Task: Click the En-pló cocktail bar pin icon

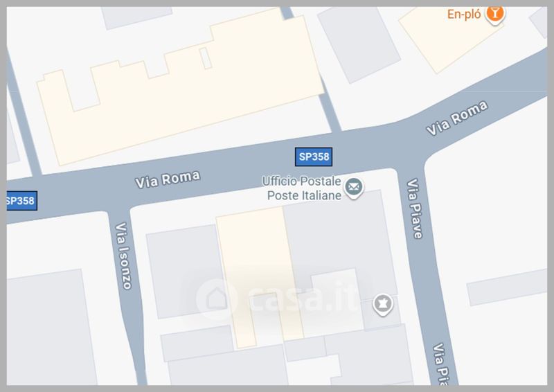Action: click(495, 15)
